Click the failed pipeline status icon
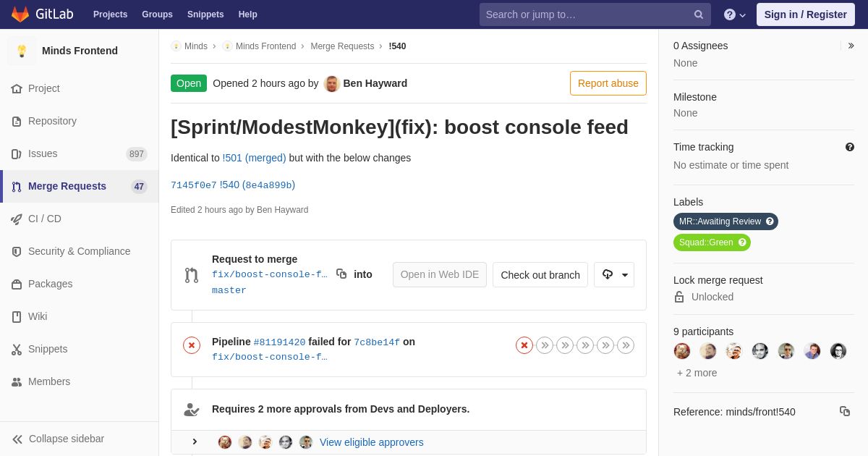 tap(192, 345)
